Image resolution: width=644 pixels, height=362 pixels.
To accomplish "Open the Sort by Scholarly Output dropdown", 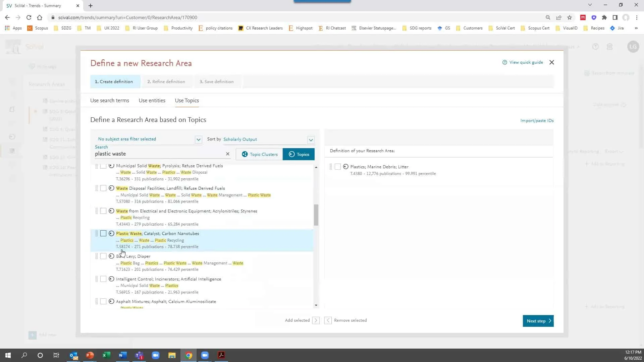I will pyautogui.click(x=311, y=140).
